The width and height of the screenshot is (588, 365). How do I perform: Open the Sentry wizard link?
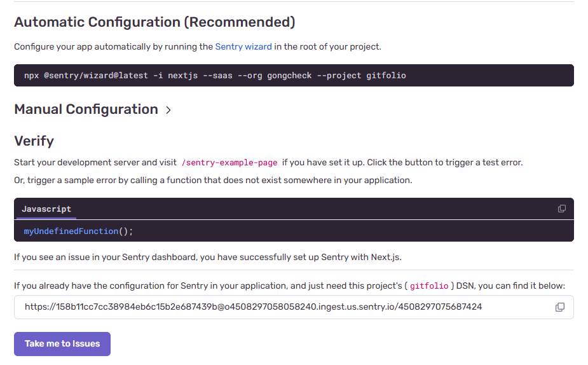[243, 46]
